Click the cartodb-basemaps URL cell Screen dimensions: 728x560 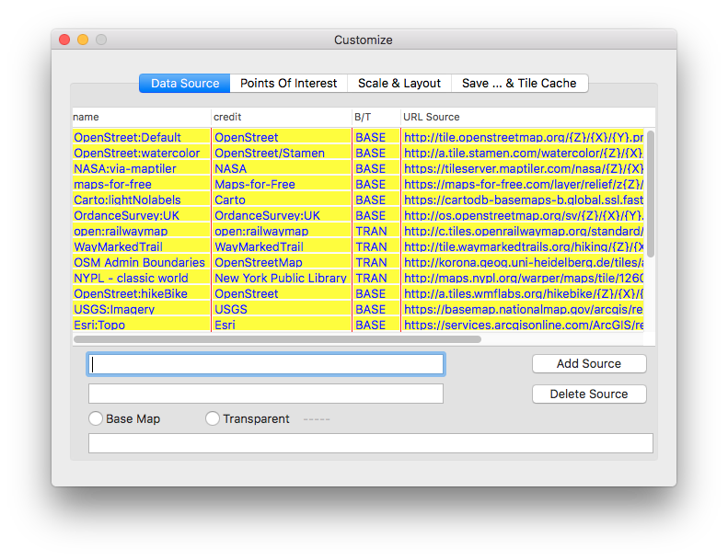pyautogui.click(x=523, y=200)
